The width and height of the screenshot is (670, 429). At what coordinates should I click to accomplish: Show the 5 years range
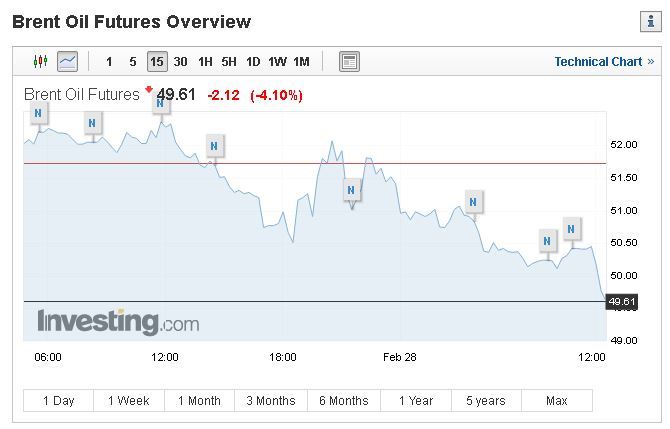486,401
